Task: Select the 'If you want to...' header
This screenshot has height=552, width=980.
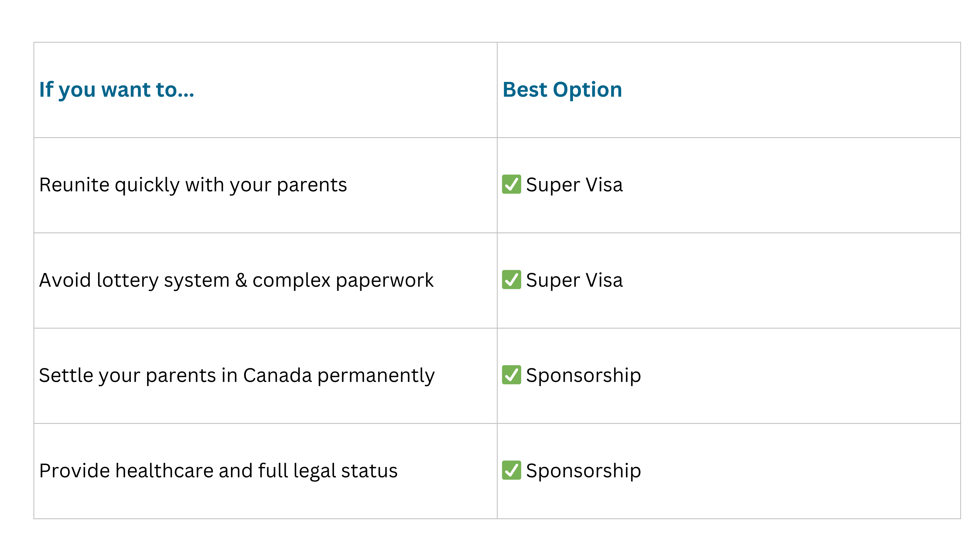Action: [x=117, y=90]
